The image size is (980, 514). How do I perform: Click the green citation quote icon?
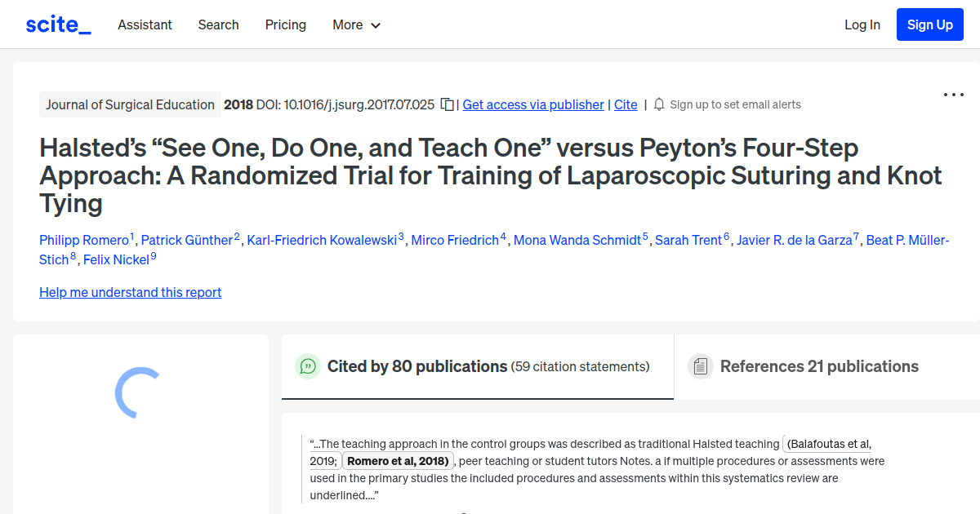point(308,366)
